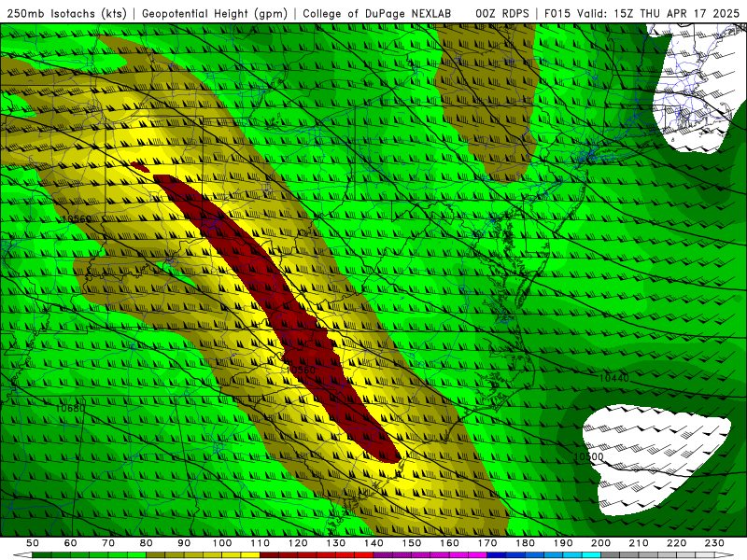Pick the darkest green swatch starting at 50

pos(42,555)
